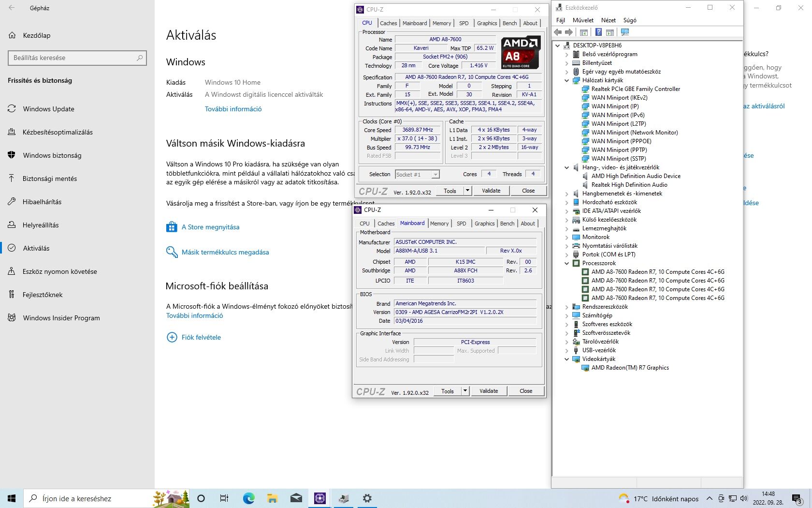812x508 pixels.
Task: Open the Fájl menu in Device Manager
Action: pos(561,20)
